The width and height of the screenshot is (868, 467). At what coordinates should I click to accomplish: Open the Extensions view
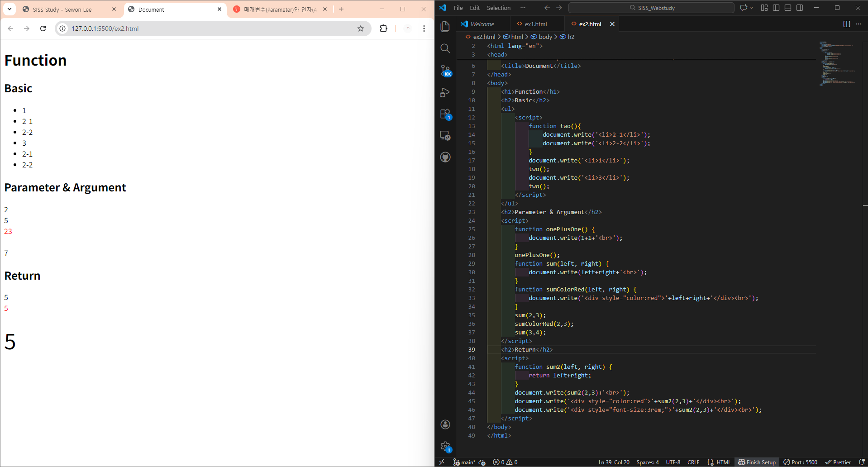point(445,114)
